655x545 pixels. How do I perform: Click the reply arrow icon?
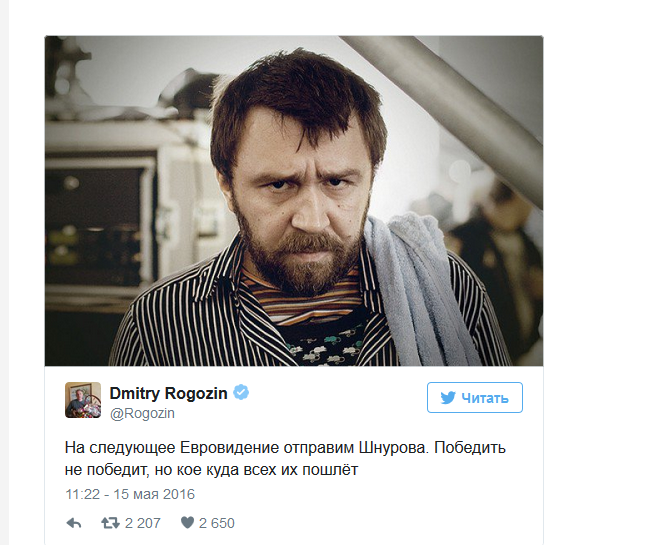[x=74, y=523]
